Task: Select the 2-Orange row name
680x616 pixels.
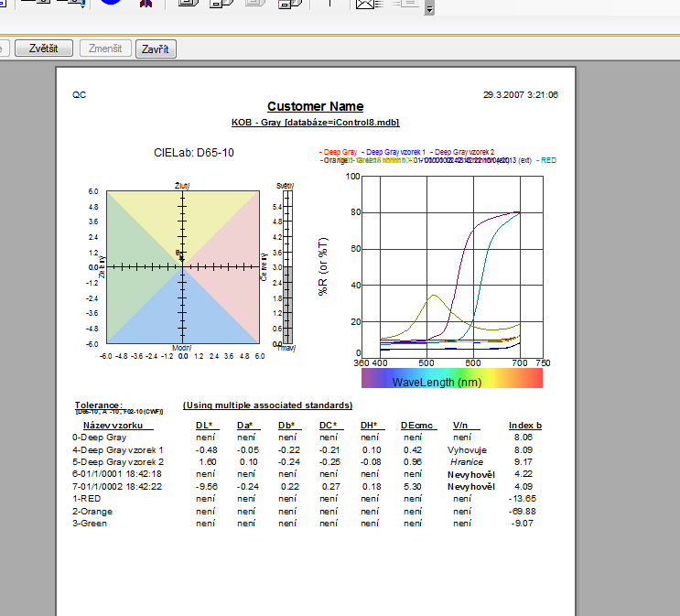Action: click(92, 512)
